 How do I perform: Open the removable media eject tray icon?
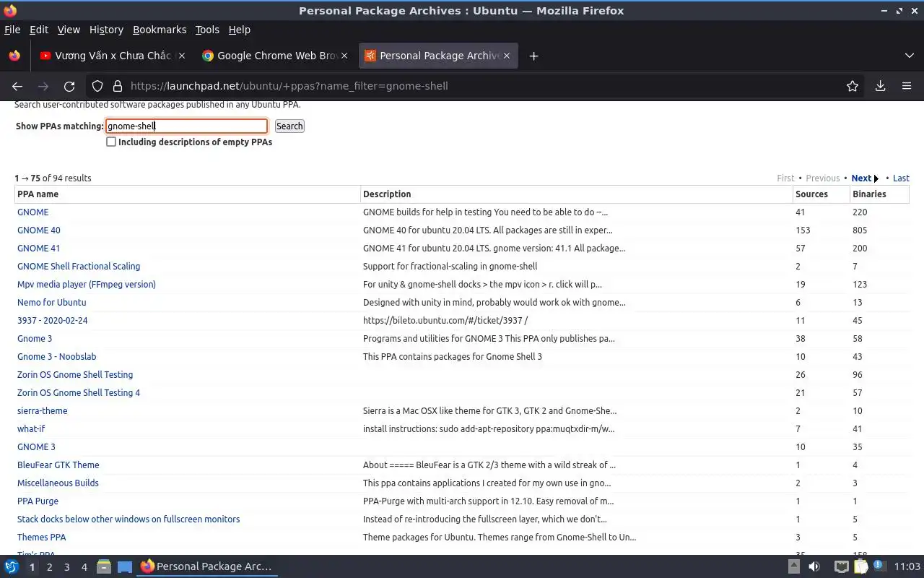pyautogui.click(x=793, y=566)
